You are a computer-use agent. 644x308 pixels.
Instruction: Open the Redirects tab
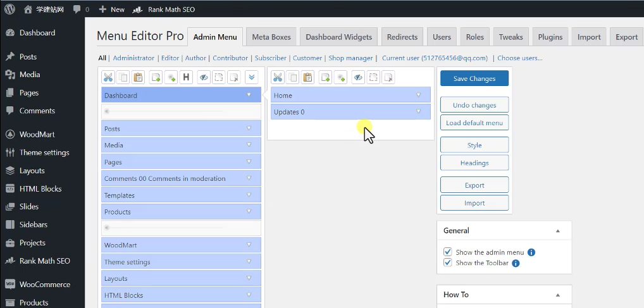402,37
